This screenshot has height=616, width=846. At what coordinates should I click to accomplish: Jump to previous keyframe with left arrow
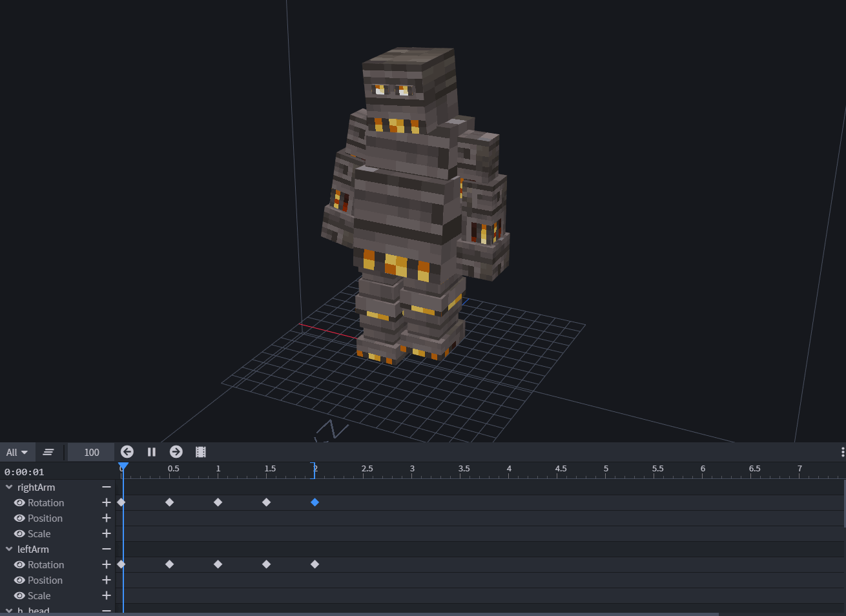coord(127,452)
